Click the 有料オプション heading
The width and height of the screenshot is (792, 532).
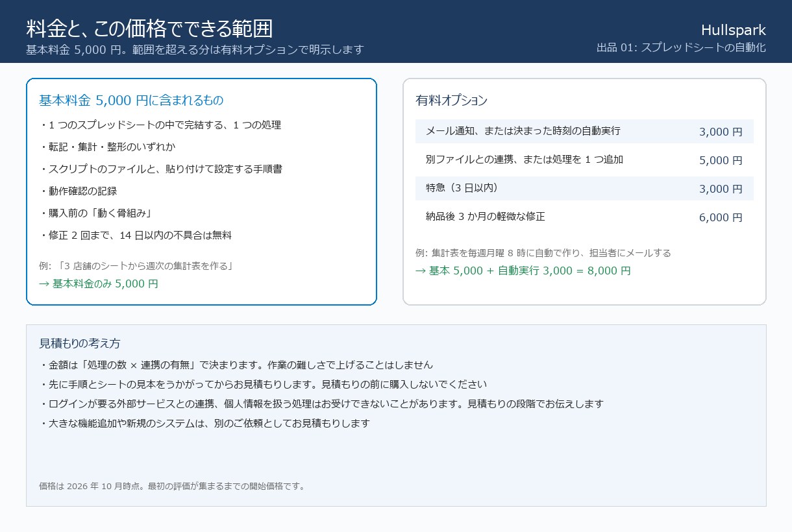click(x=451, y=100)
